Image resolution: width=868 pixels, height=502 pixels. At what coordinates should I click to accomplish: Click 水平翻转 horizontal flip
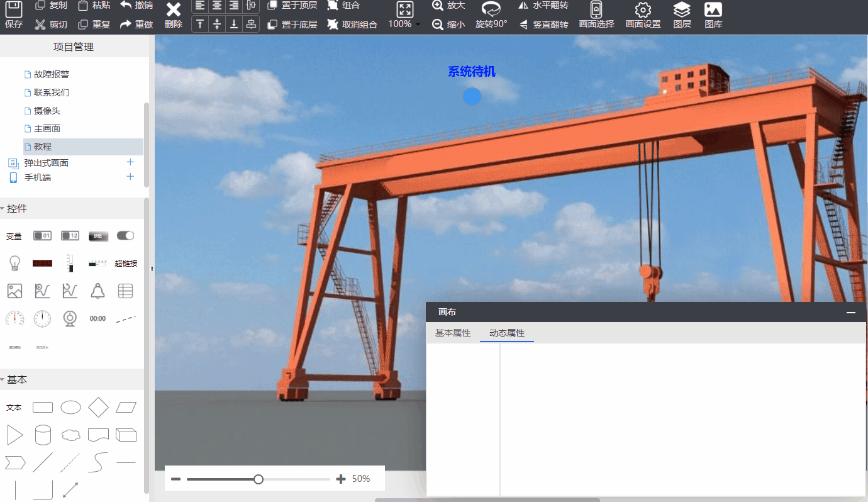click(x=543, y=5)
